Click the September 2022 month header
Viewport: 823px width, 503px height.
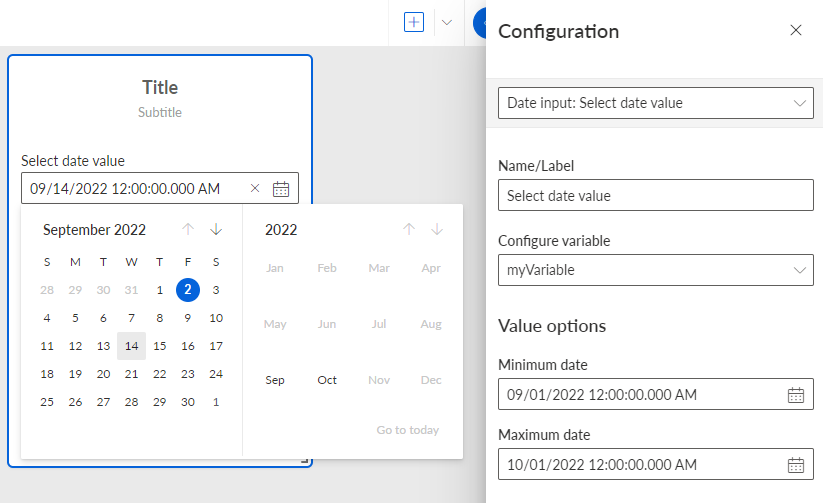tap(94, 230)
